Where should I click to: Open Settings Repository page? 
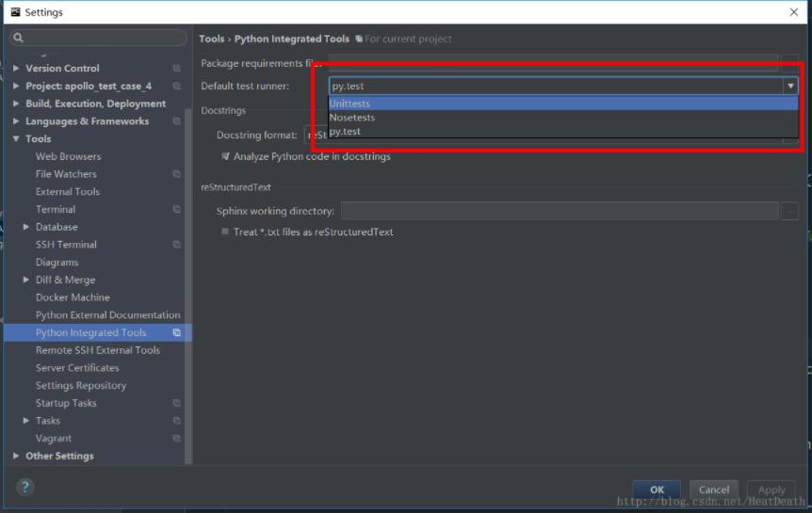(81, 385)
